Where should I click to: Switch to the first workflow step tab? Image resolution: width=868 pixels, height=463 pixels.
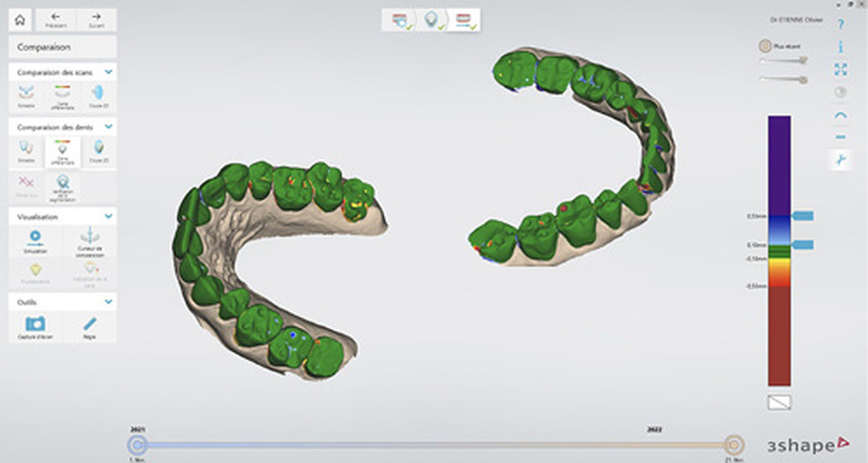pos(400,21)
